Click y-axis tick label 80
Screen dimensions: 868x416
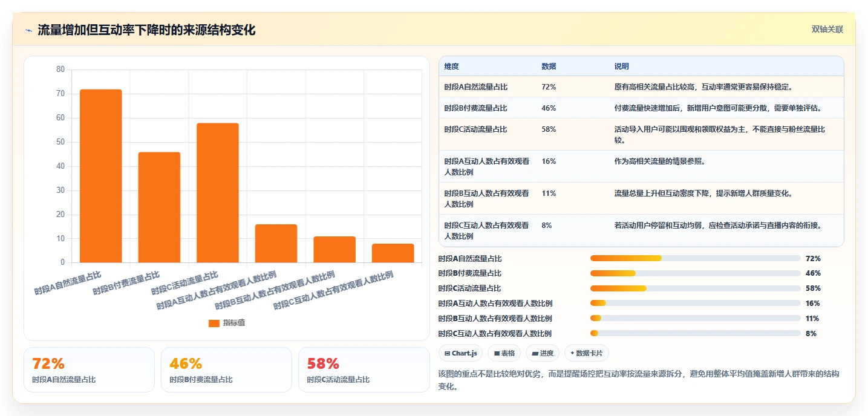(x=60, y=70)
